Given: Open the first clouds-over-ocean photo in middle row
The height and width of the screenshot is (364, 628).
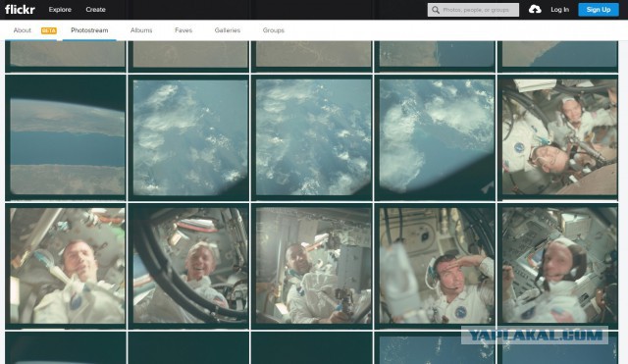Looking at the screenshot, I should click(x=188, y=137).
